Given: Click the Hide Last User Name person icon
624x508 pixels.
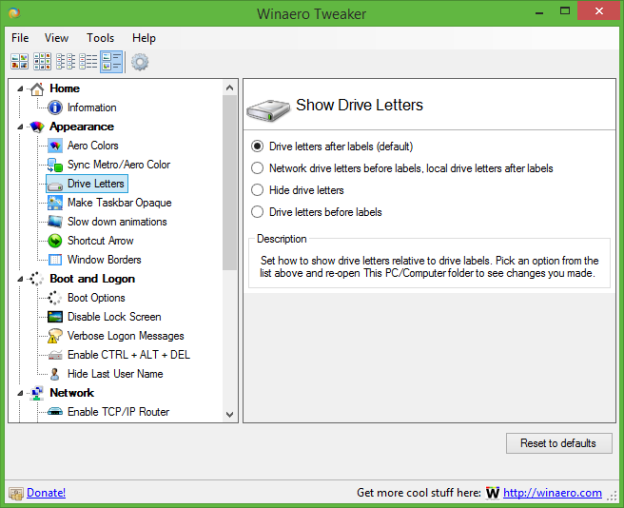Looking at the screenshot, I should [x=55, y=374].
